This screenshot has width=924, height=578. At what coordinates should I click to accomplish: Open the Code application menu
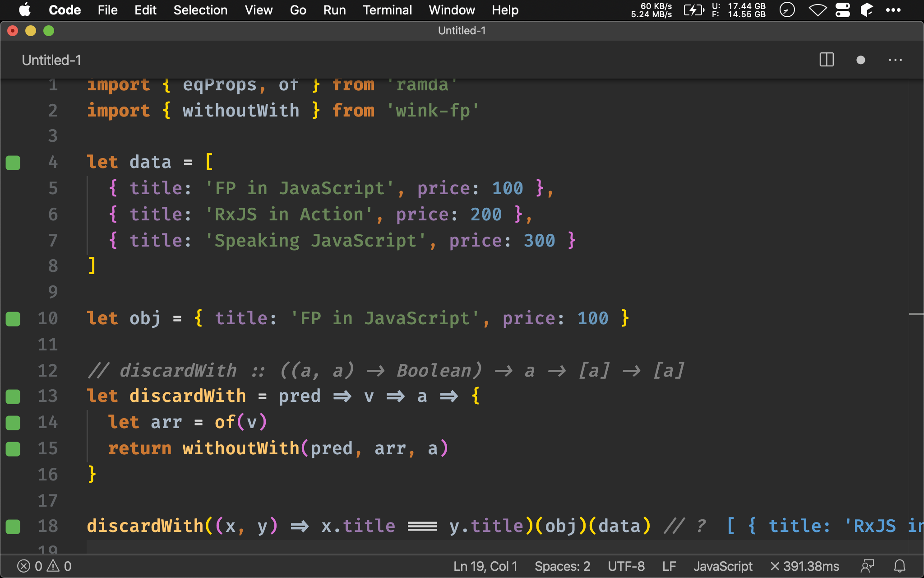pyautogui.click(x=65, y=10)
